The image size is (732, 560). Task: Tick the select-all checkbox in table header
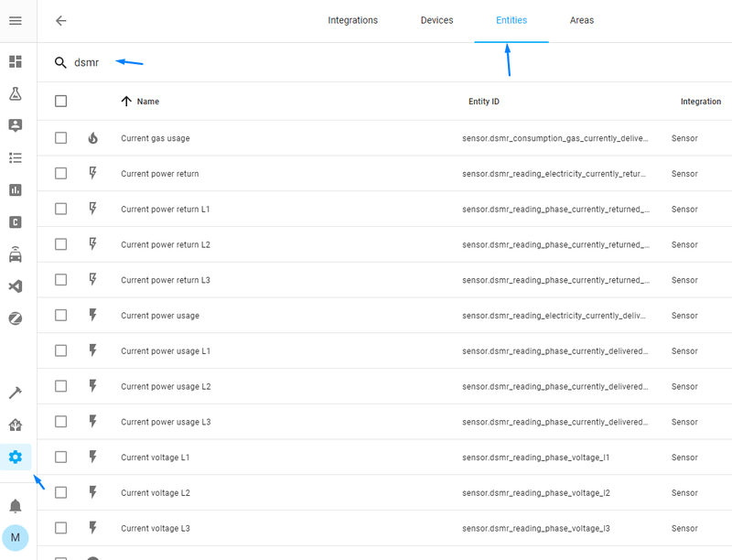pyautogui.click(x=60, y=101)
